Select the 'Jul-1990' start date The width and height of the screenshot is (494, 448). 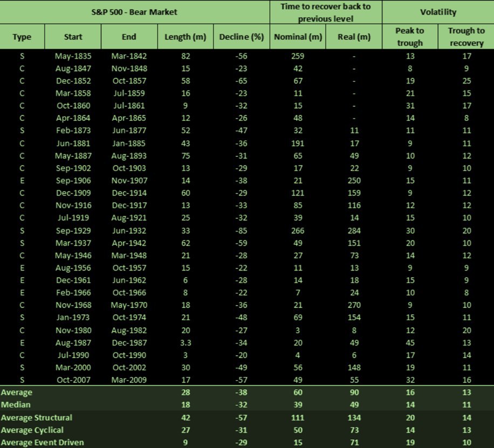(x=73, y=355)
